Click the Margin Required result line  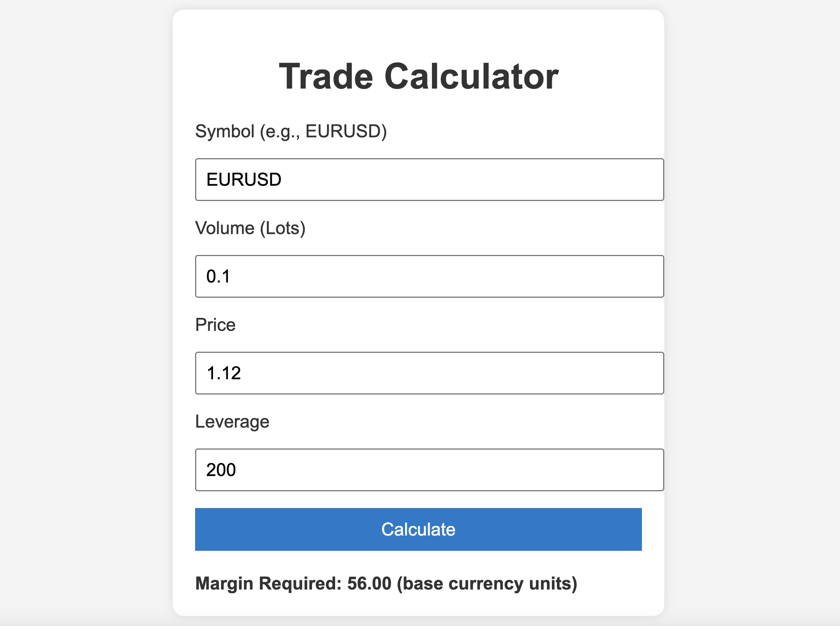click(386, 584)
